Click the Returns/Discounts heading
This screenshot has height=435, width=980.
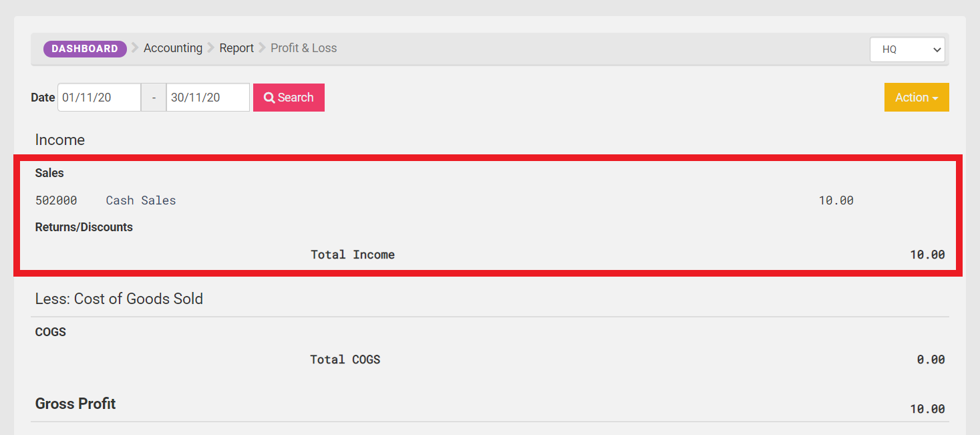84,227
